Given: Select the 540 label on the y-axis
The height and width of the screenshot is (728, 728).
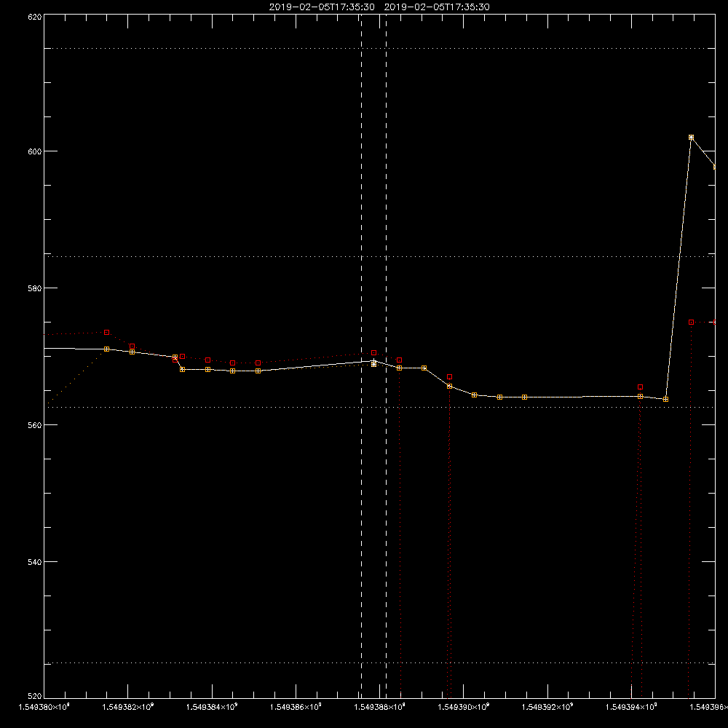Looking at the screenshot, I should [35, 562].
